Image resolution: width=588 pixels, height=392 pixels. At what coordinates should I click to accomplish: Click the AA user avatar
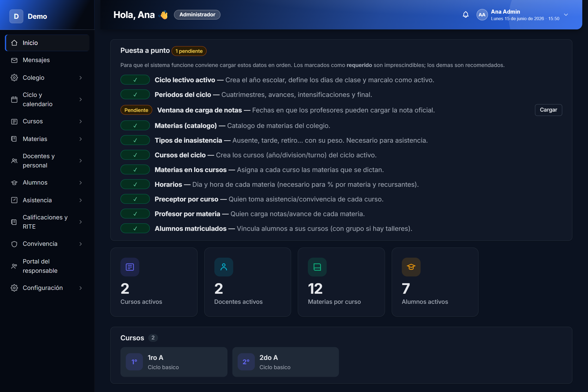pos(482,15)
